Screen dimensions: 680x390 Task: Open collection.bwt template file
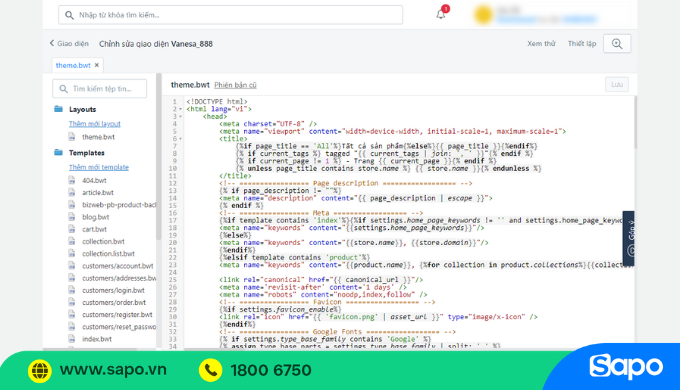pyautogui.click(x=103, y=241)
